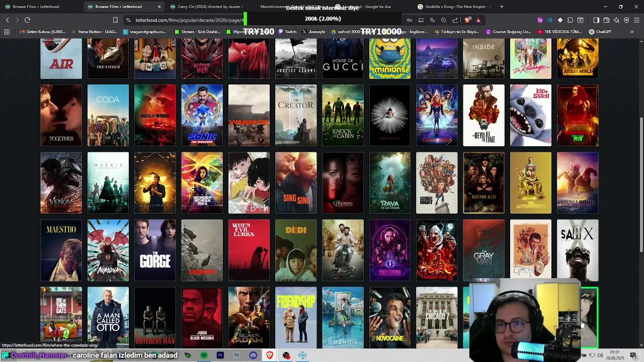Open Spotify from the taskbar
This screenshot has width=644, height=362.
coord(204,355)
